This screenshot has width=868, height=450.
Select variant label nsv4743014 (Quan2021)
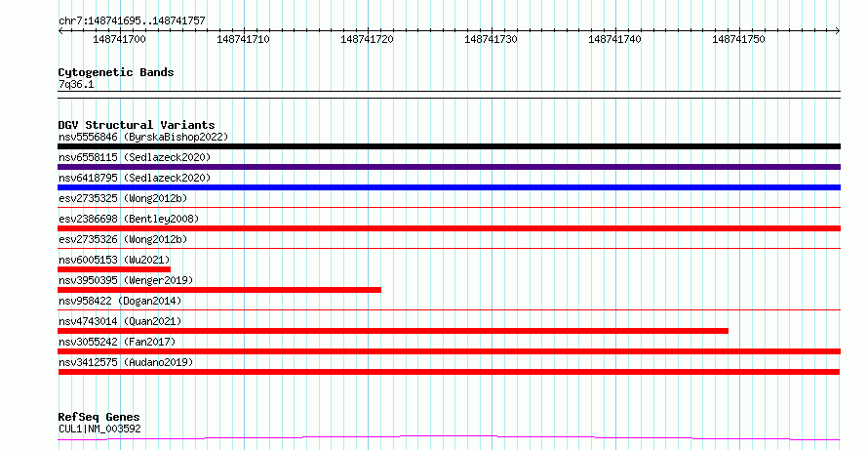click(120, 321)
